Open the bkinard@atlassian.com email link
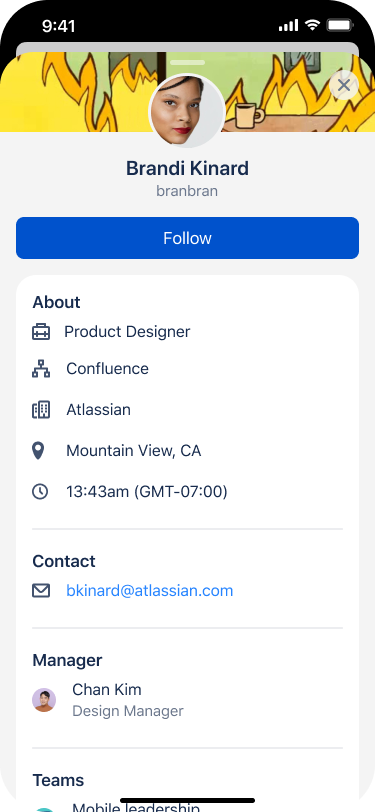The height and width of the screenshot is (812, 375). (150, 590)
